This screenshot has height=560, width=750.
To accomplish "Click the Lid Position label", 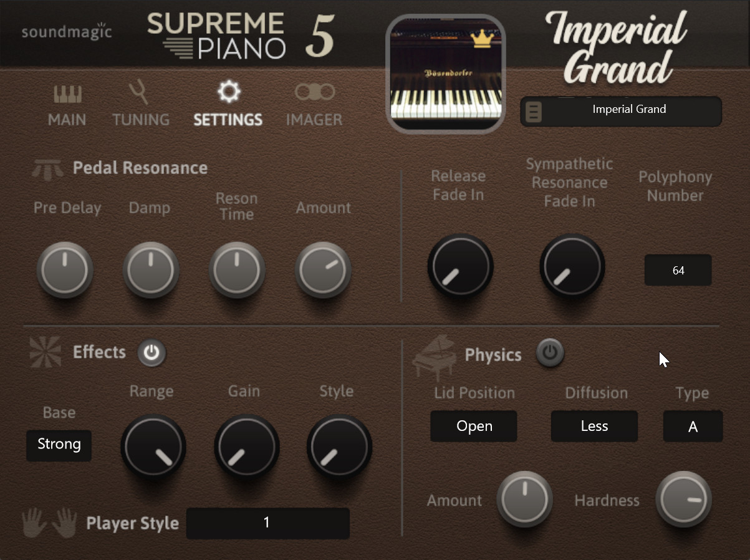I will pyautogui.click(x=474, y=393).
